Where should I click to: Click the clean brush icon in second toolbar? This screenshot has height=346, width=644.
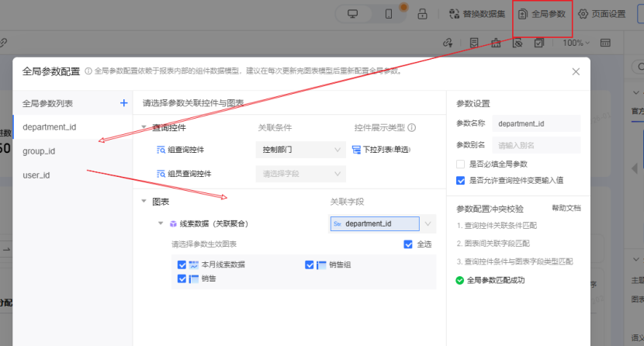496,43
